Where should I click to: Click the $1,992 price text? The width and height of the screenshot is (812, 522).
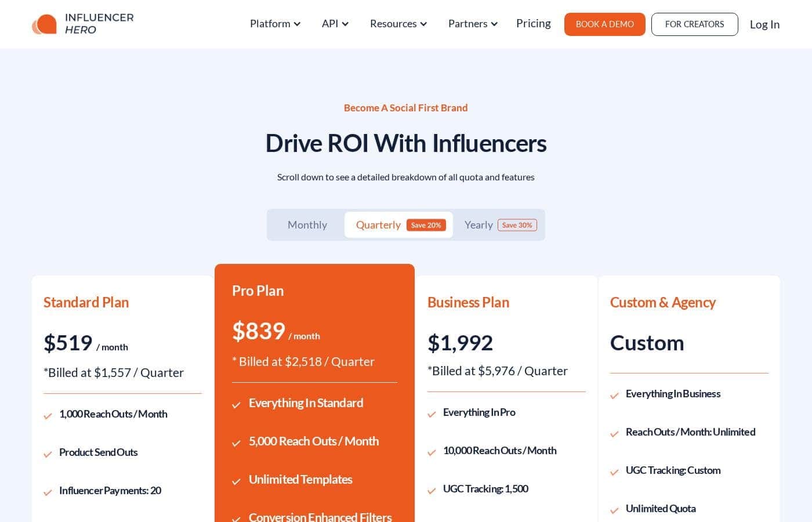pyautogui.click(x=460, y=343)
